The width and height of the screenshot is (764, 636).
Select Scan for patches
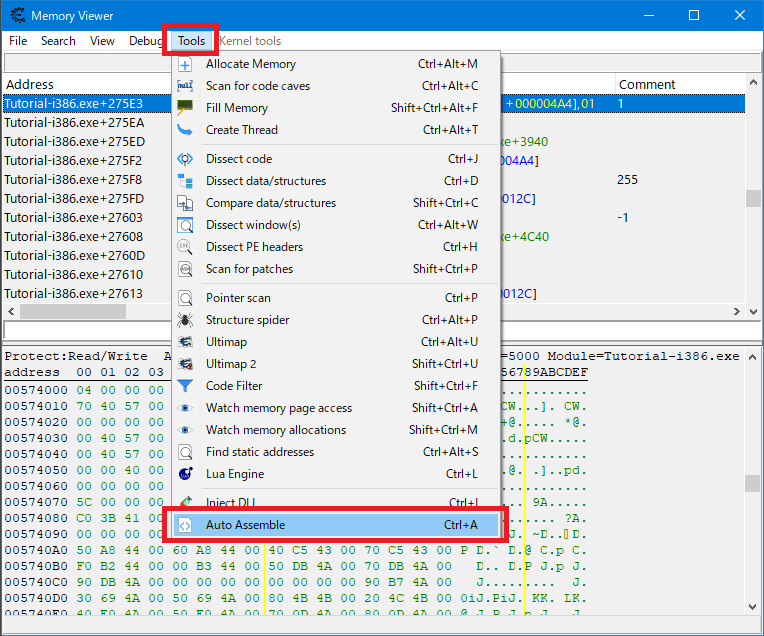click(336, 269)
